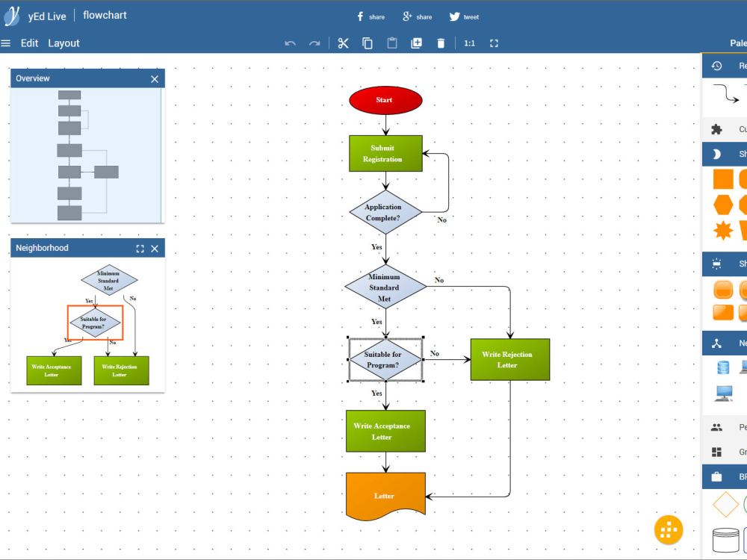Click the No label beside Minimum Standard Met

point(438,281)
